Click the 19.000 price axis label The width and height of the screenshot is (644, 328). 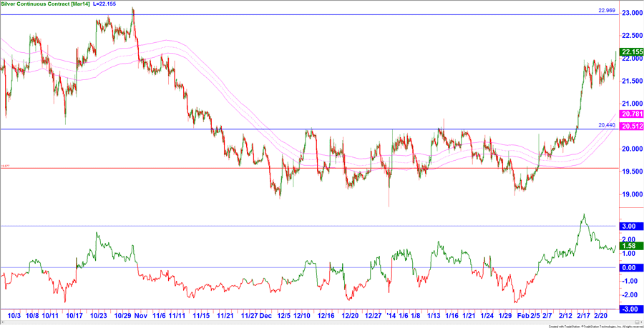coord(630,194)
